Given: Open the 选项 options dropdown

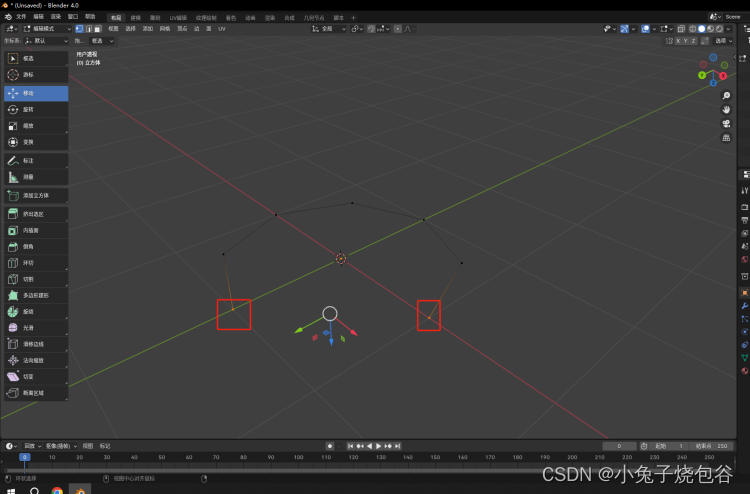Looking at the screenshot, I should click(x=723, y=41).
